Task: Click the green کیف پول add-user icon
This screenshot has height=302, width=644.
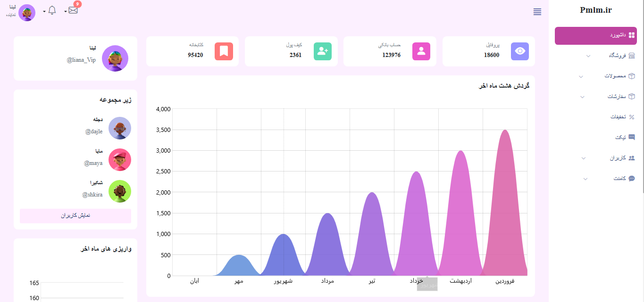Action: [323, 51]
